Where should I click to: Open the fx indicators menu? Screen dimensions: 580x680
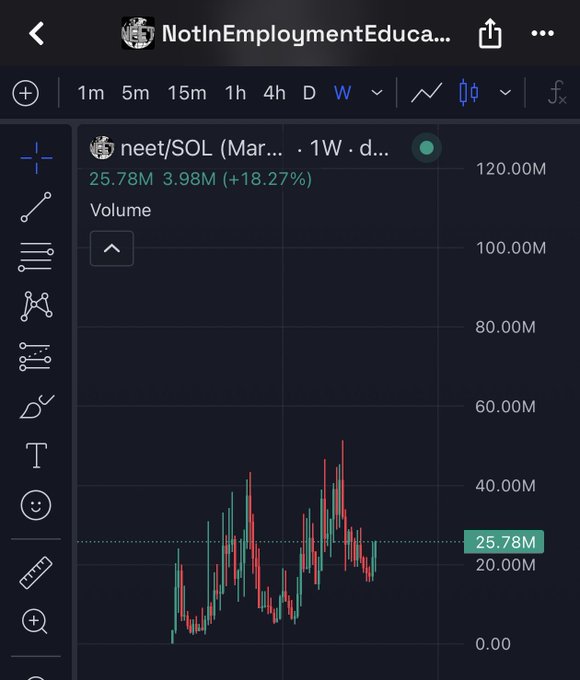(x=557, y=92)
